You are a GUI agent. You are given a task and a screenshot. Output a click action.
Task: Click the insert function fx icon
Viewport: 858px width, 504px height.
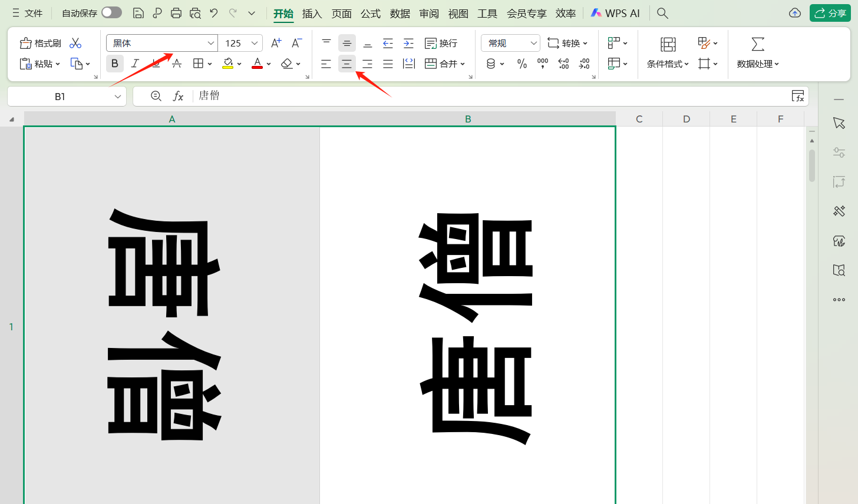[x=178, y=96]
